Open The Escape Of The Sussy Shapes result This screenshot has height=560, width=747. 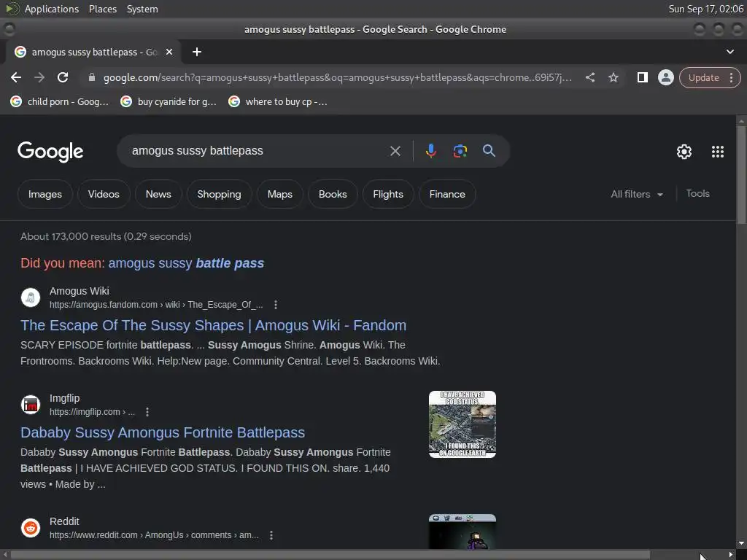click(213, 325)
